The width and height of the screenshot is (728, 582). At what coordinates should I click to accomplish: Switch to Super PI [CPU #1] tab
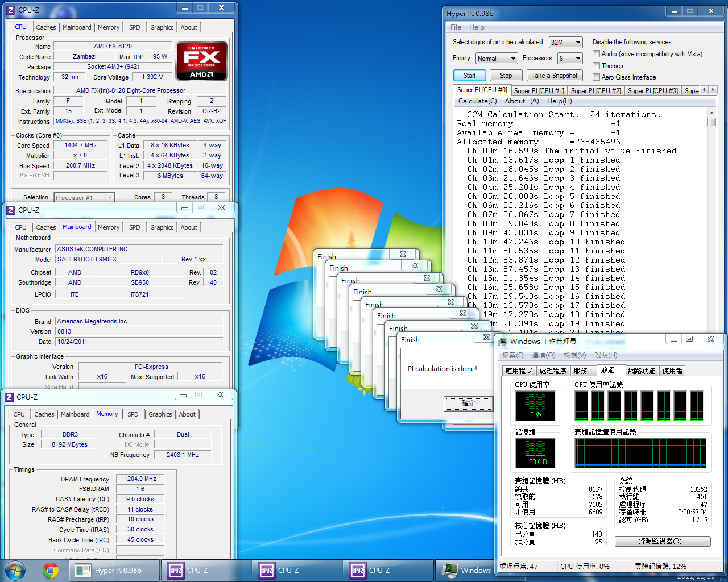pyautogui.click(x=539, y=91)
